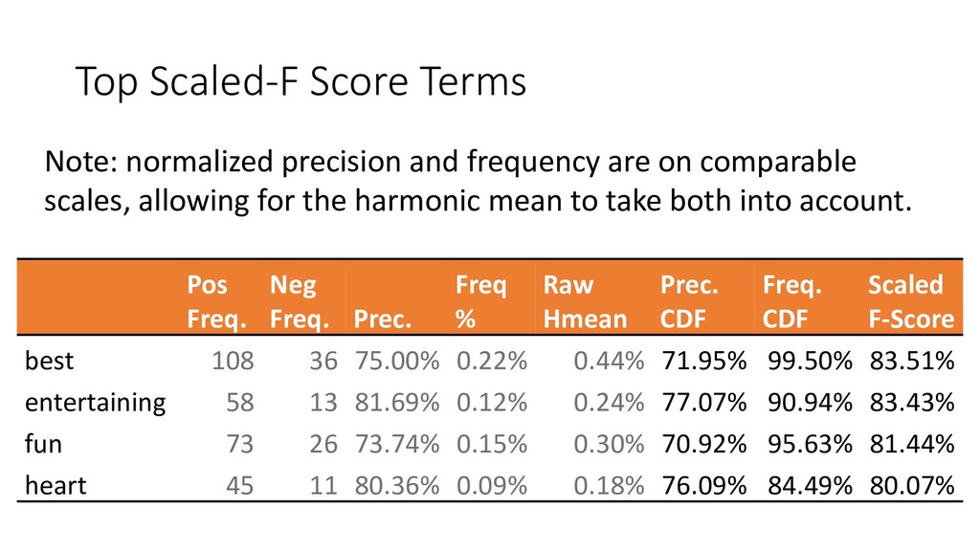Screen dimensions: 980x551
Task: Click the 'best' row label
Action: [50, 361]
